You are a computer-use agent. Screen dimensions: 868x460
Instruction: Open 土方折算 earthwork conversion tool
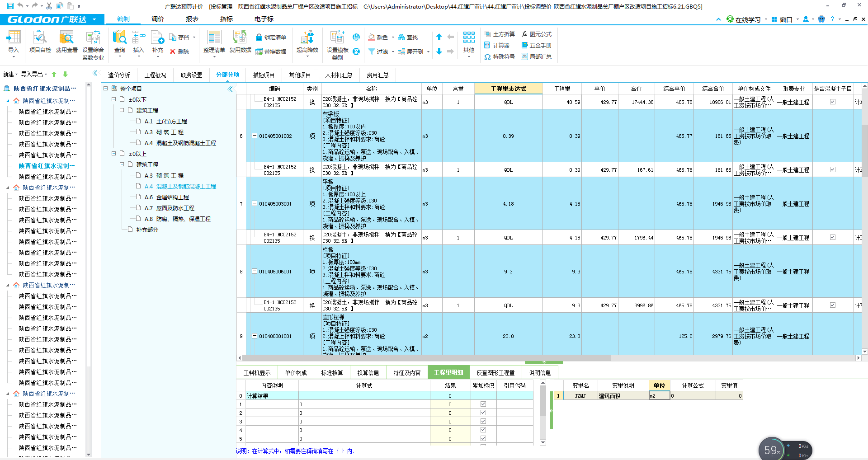(500, 34)
